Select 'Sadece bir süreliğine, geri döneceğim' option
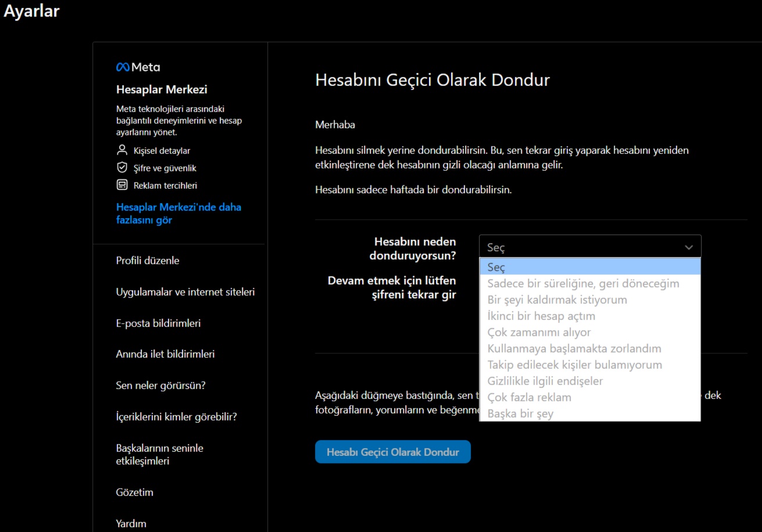Viewport: 762px width, 532px height. click(583, 283)
